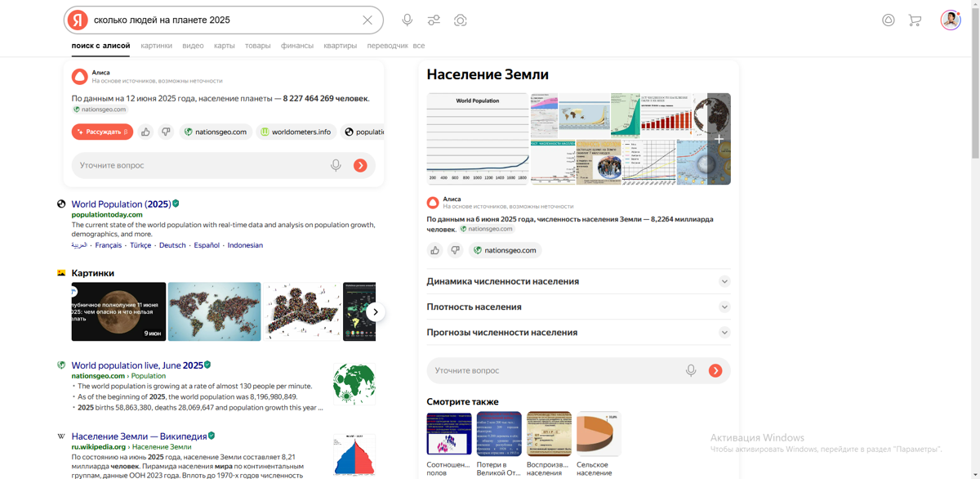Open the full moon image thumbnail dated 9 июн

click(x=118, y=311)
